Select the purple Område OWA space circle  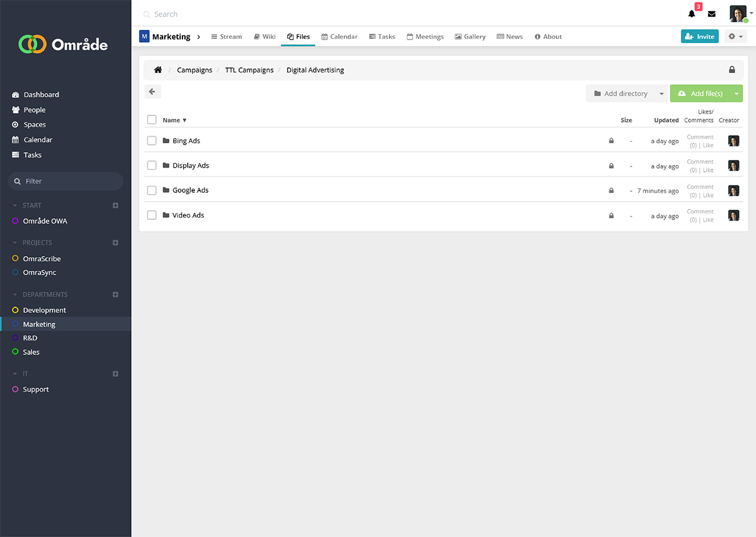[x=15, y=221]
